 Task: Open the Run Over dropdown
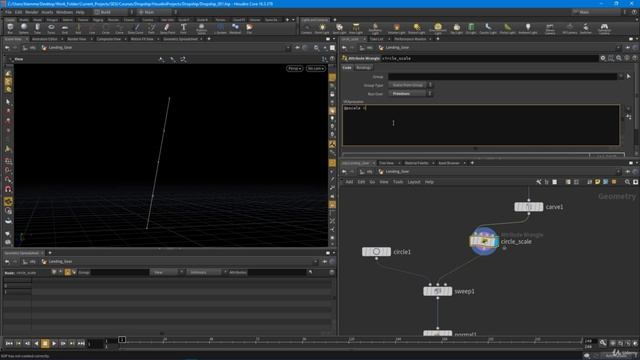point(410,93)
